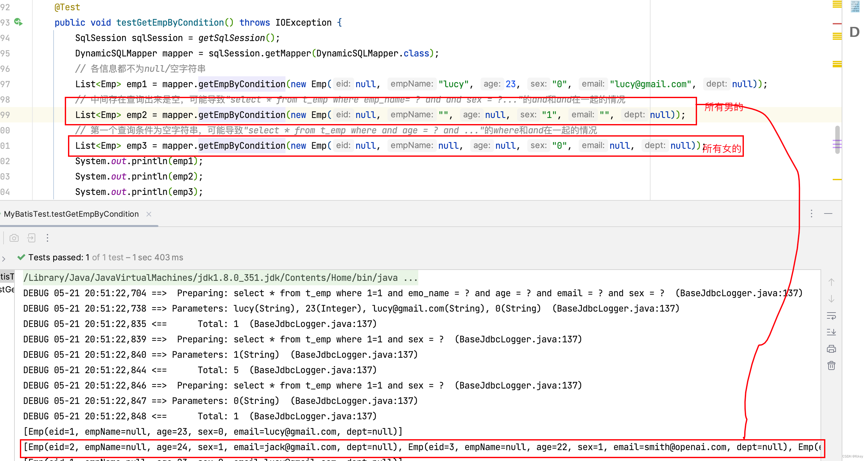
Task: Click the red error stripe mark
Action: (837, 24)
